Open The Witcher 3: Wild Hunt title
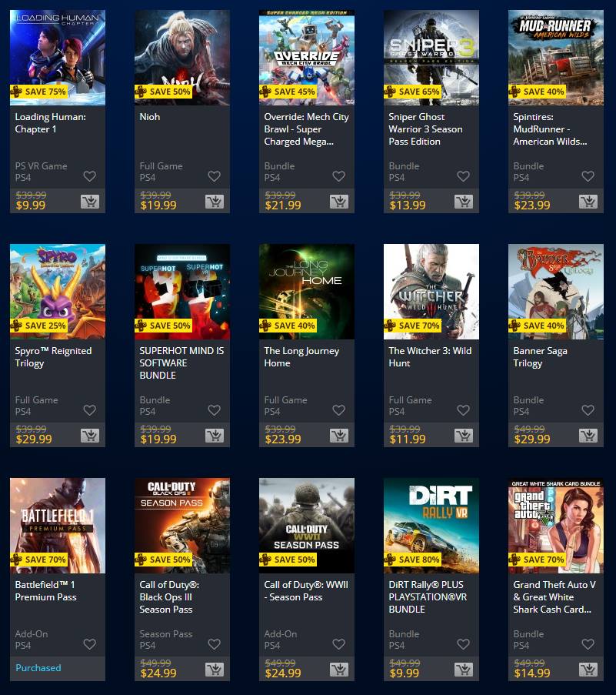This screenshot has height=695, width=616. click(x=430, y=357)
